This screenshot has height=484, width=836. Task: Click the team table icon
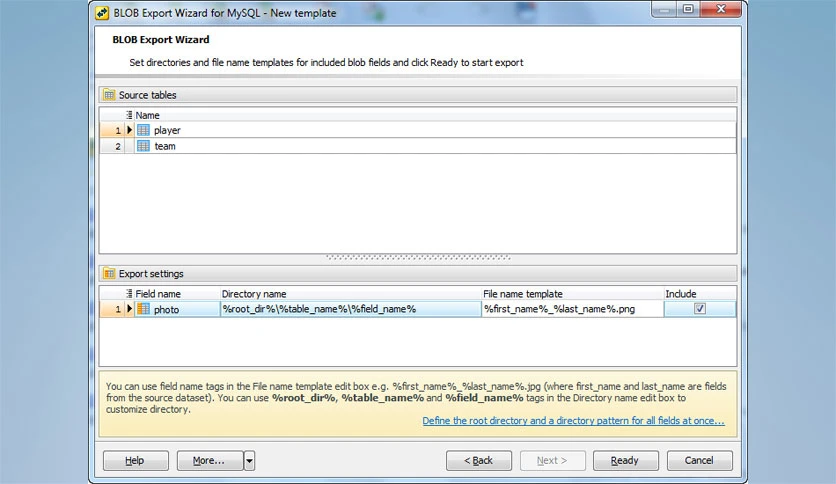point(143,146)
